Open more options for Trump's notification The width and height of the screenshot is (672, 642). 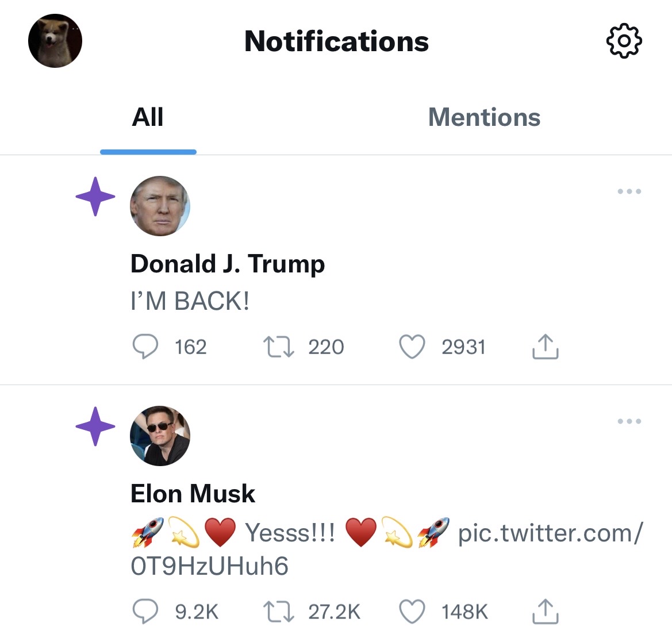click(x=629, y=191)
